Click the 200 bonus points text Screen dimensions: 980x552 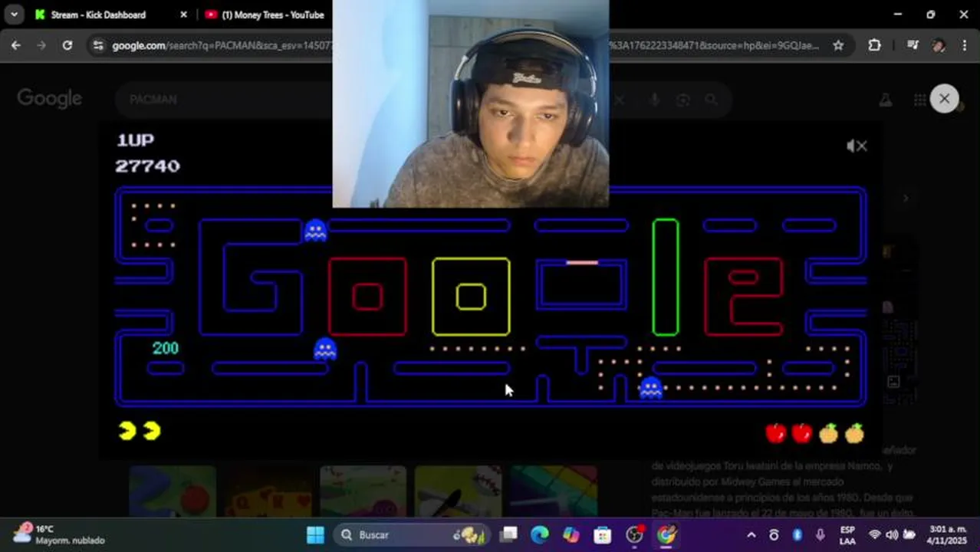point(165,348)
